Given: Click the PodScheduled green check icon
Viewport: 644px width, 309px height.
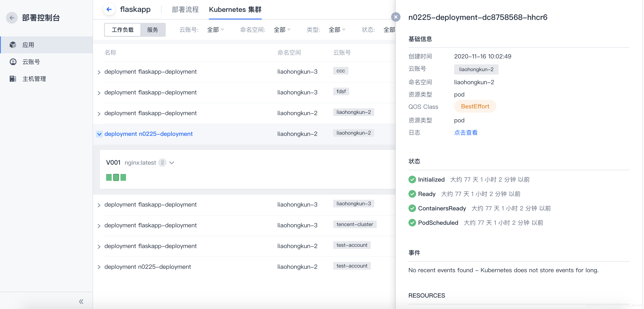Looking at the screenshot, I should 412,223.
